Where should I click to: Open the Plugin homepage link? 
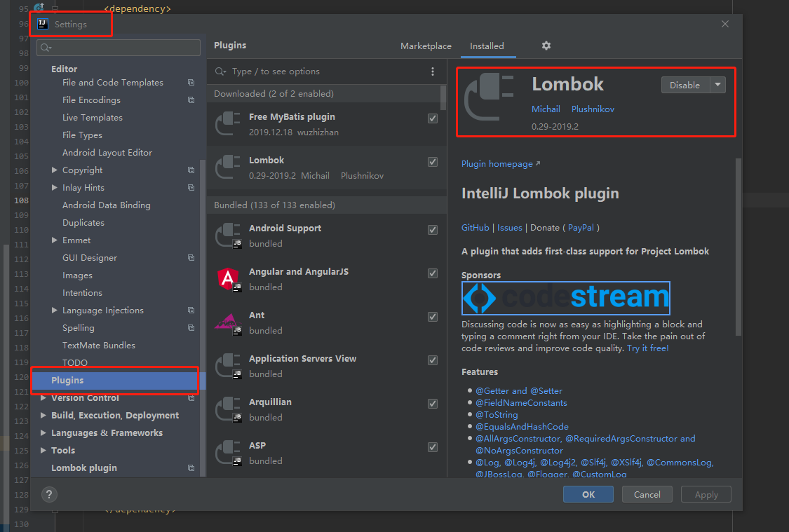click(x=501, y=164)
